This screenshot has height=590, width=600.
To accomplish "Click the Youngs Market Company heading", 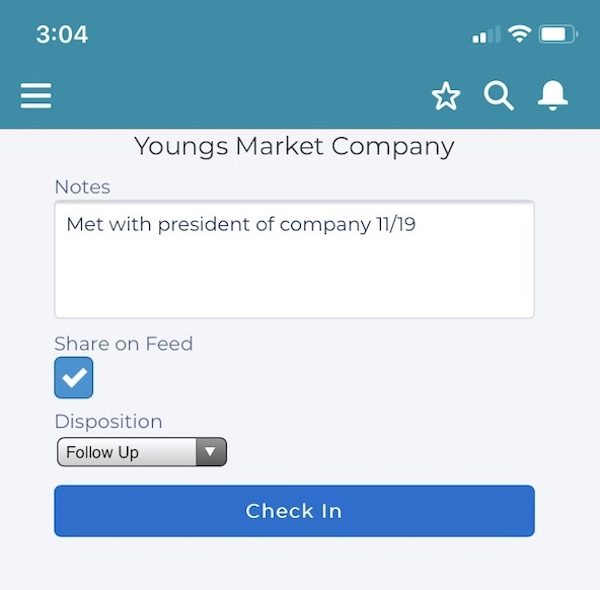I will [x=294, y=147].
